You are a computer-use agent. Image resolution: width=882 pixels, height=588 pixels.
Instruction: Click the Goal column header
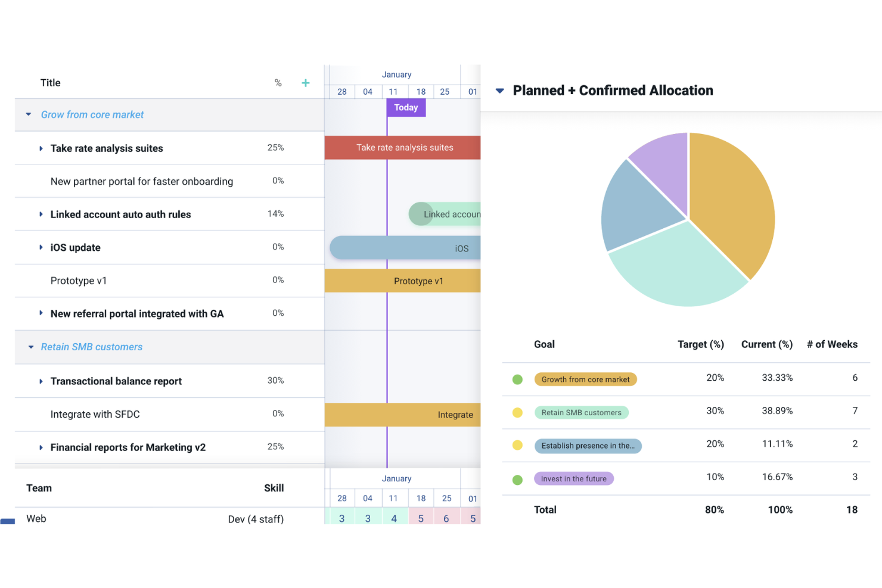544,344
